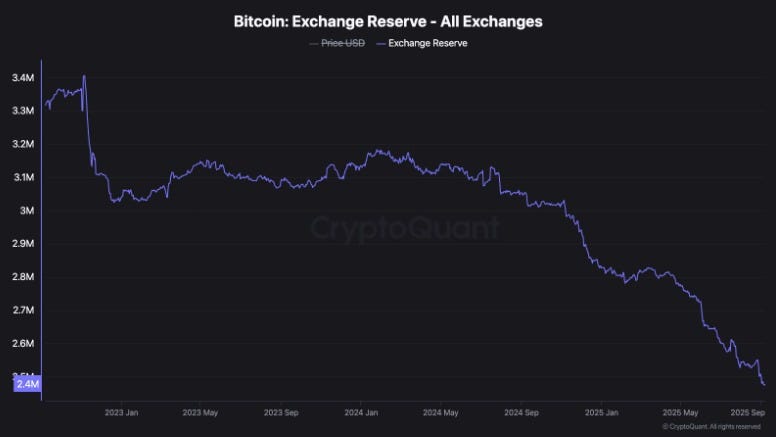Image resolution: width=776 pixels, height=437 pixels.
Task: Click the 3.4M y-axis label
Action: click(23, 78)
